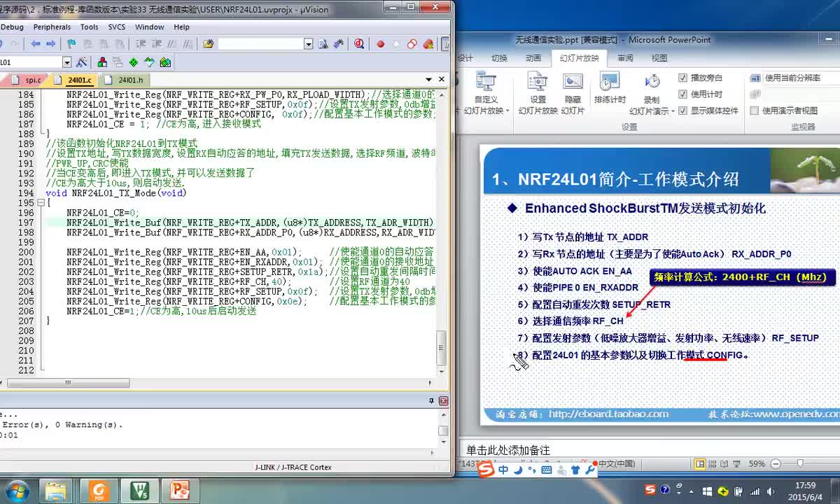Click Sogou input method S logo
Viewport: 840px width, 504px height.
[x=486, y=470]
